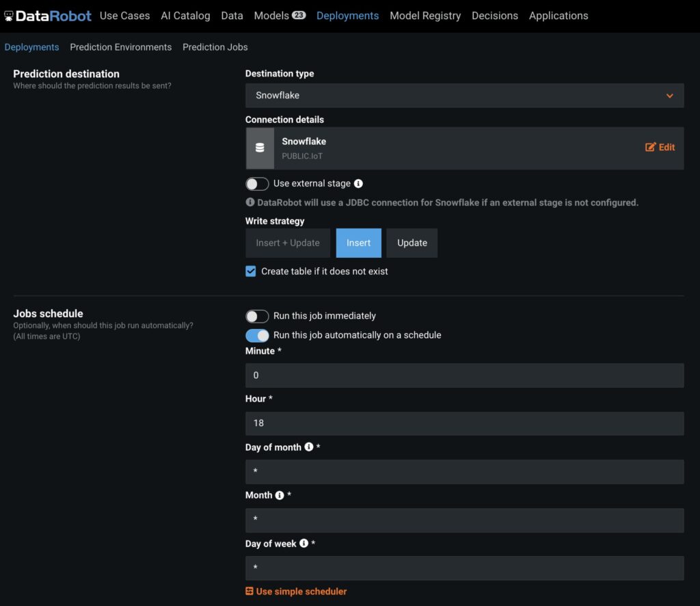
Task: Open the Model Registry menu
Action: point(425,16)
